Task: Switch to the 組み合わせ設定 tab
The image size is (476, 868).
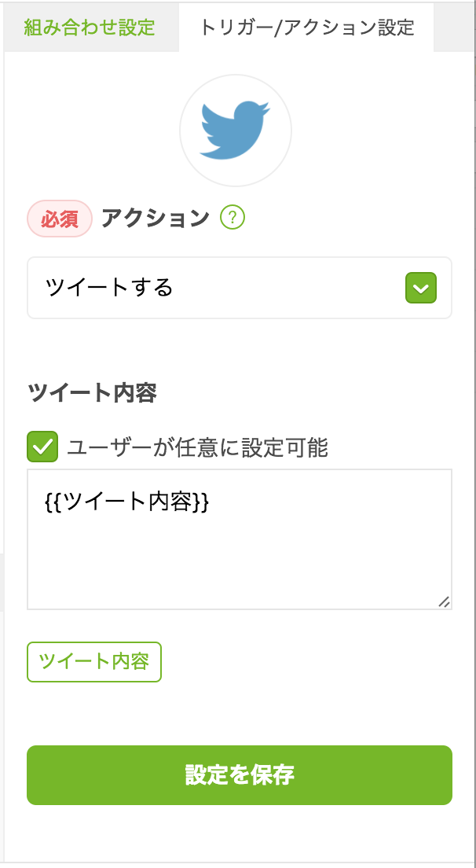Action: coord(88,27)
